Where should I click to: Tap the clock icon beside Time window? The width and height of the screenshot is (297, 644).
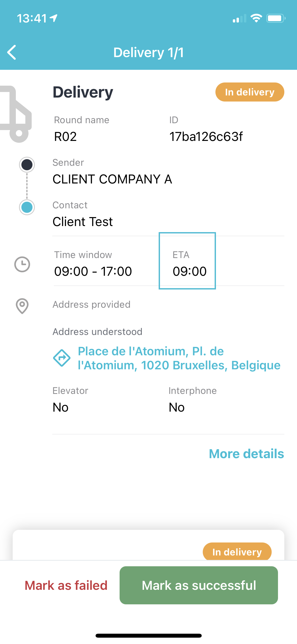[22, 264]
